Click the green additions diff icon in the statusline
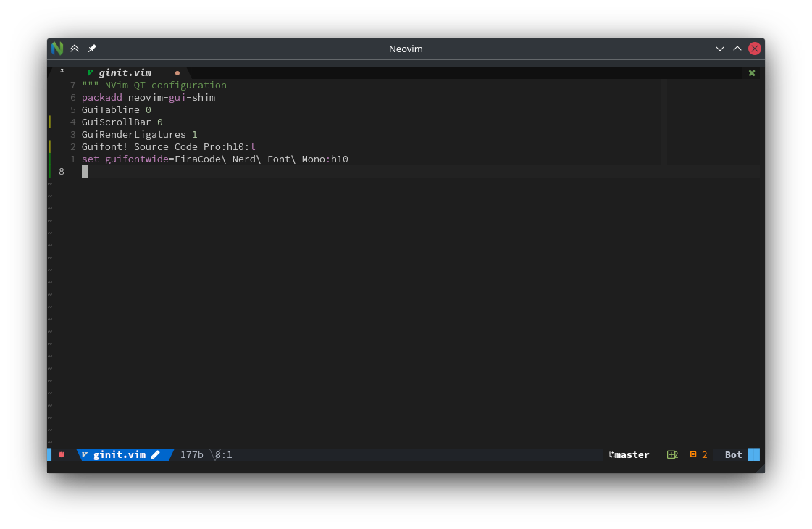Viewport: 812px width, 529px height. (671, 454)
